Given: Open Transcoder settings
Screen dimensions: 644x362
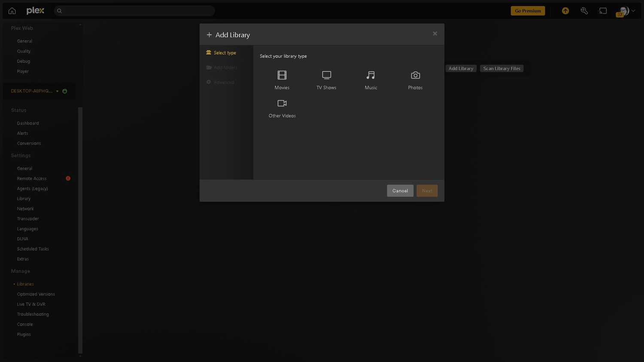Looking at the screenshot, I should coord(28,219).
